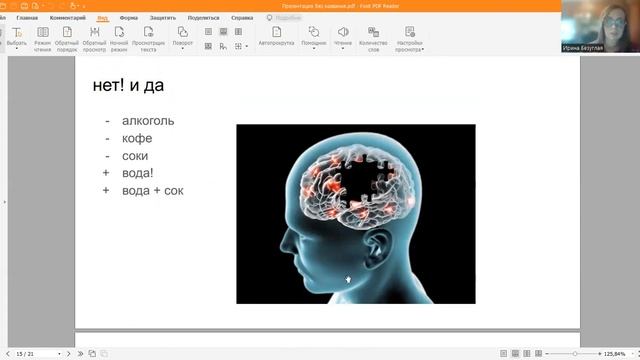Viewport: 640px width, 360px height.
Task: Toggle Ночной режим night mode
Action: [x=119, y=39]
